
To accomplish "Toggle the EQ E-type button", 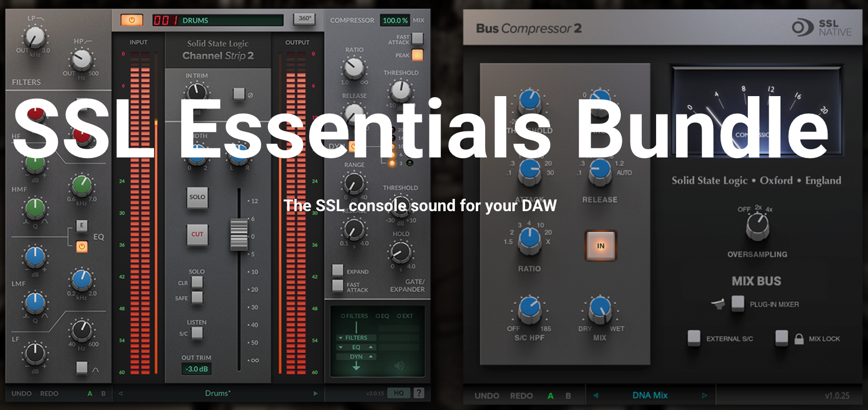I will click(x=82, y=225).
